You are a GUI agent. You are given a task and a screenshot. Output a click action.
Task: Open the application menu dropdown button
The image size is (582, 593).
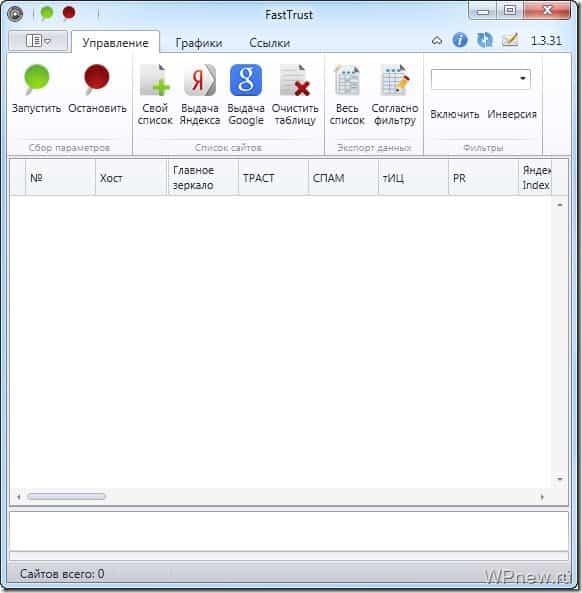tap(38, 40)
